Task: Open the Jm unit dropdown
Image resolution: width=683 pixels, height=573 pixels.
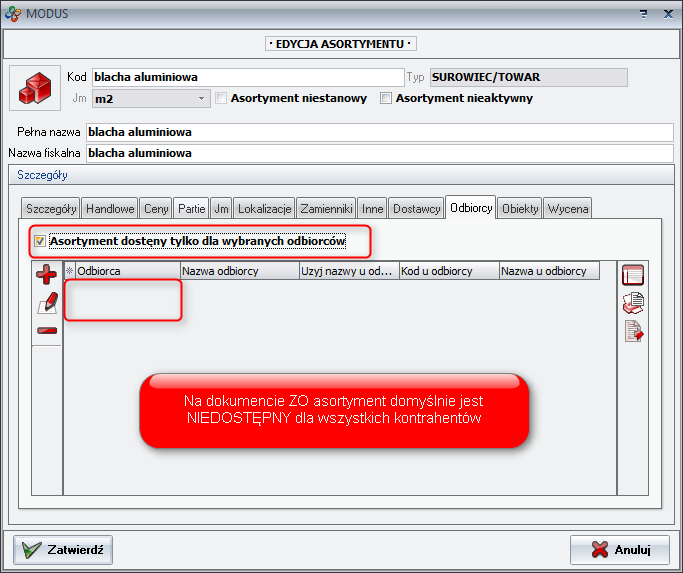Action: [x=201, y=98]
